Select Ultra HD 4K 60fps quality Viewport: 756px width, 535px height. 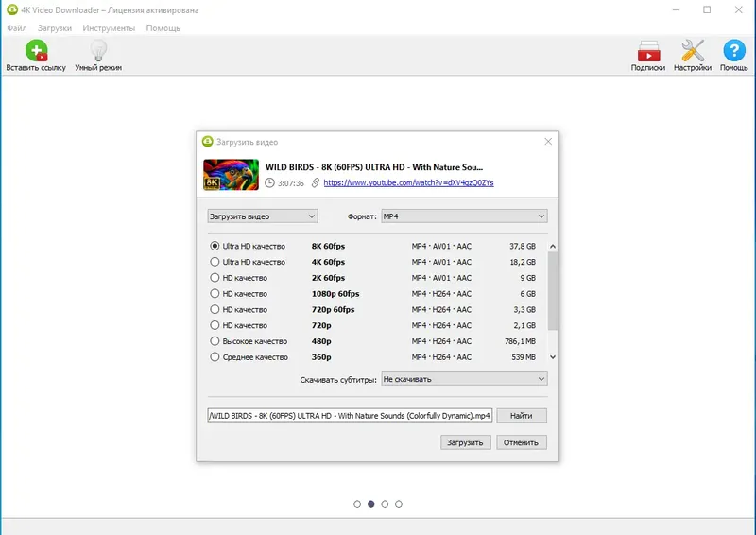click(215, 262)
